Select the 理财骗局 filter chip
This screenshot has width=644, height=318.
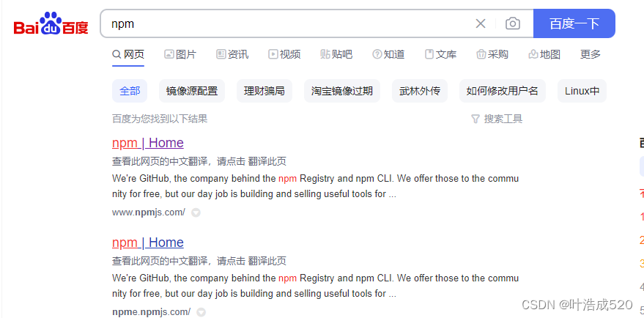(x=264, y=91)
